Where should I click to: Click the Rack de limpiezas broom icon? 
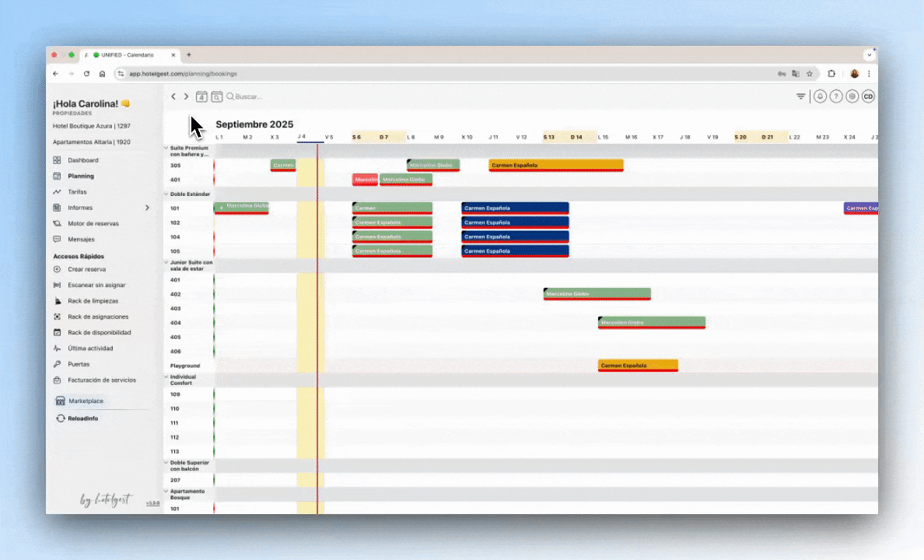(x=57, y=301)
